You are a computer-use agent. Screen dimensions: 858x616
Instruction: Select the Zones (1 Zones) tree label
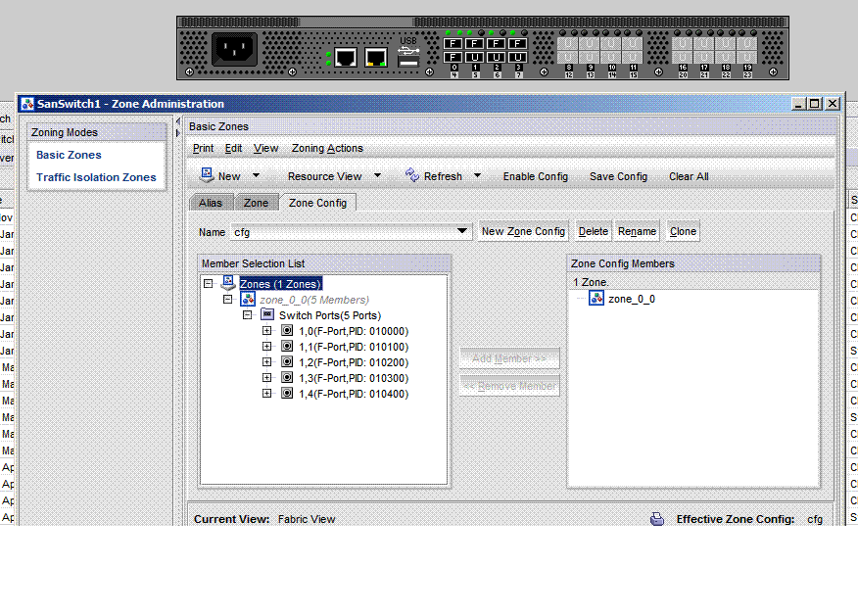click(281, 284)
